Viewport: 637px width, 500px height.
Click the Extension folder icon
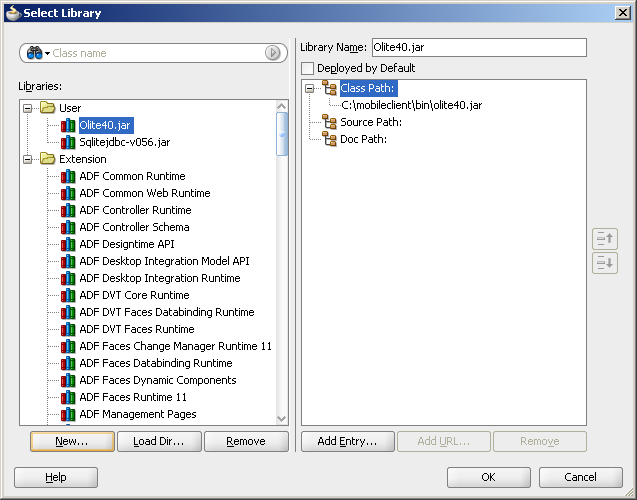pyautogui.click(x=48, y=159)
